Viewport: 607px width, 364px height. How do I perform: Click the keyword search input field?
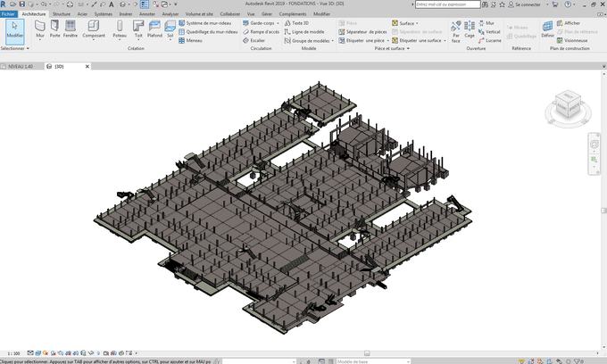[447, 4]
